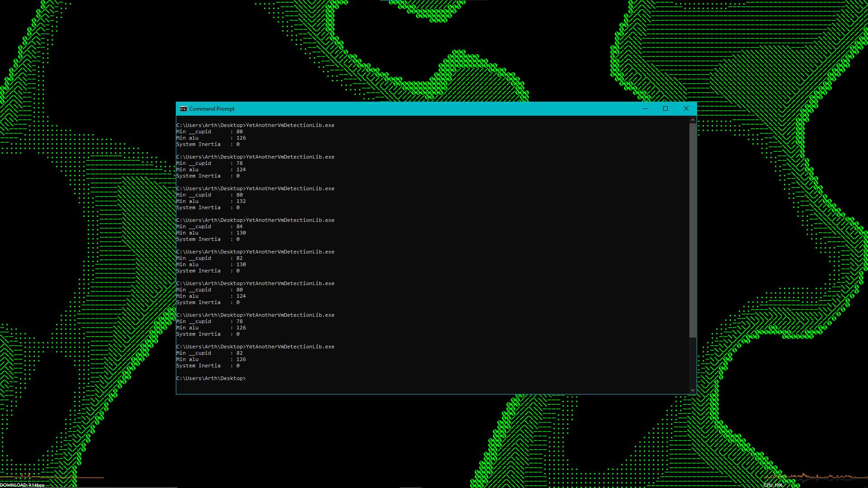This screenshot has width=868, height=488.
Task: Click the final YetAnotherVmDetectionLib.exe command line
Action: (x=255, y=347)
